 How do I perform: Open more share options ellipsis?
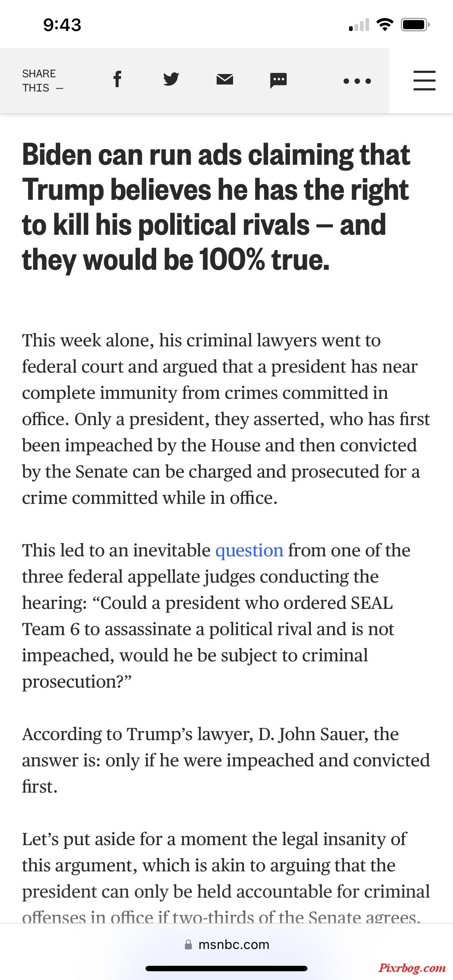coord(357,81)
